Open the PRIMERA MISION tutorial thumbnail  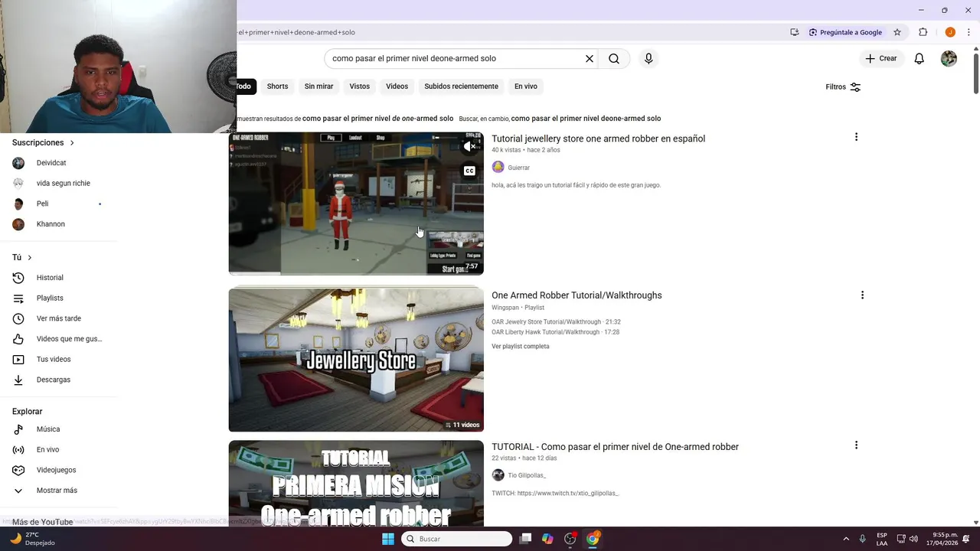click(356, 483)
